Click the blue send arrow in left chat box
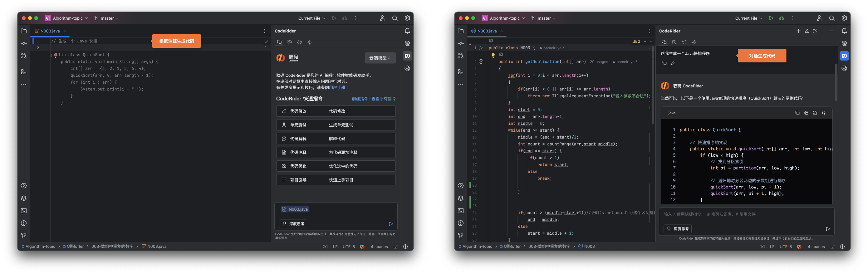Image resolution: width=868 pixels, height=274 pixels. click(391, 224)
